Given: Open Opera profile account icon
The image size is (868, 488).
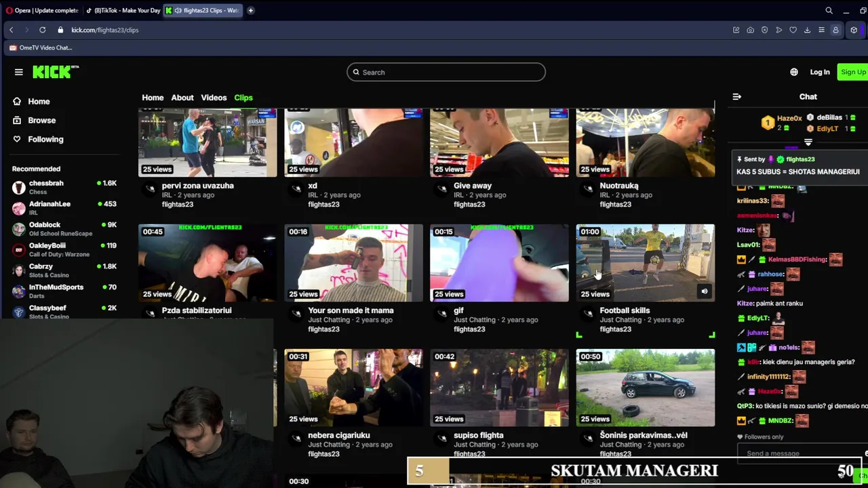Looking at the screenshot, I should [x=835, y=30].
